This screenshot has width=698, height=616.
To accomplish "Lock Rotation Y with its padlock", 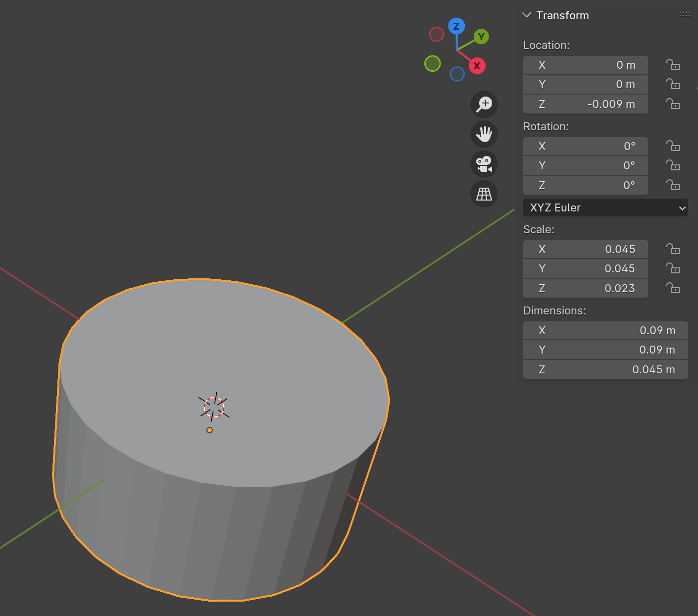I will point(673,165).
